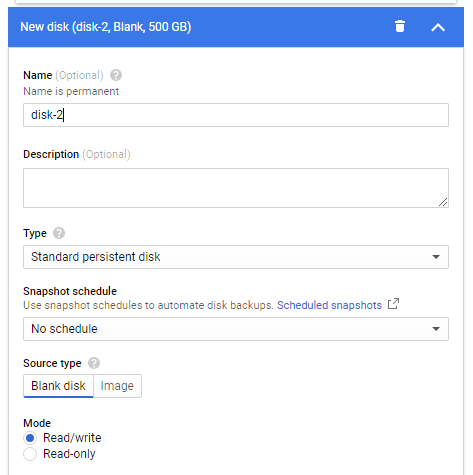Open help icon next to Type
The height and width of the screenshot is (475, 473).
coord(59,233)
